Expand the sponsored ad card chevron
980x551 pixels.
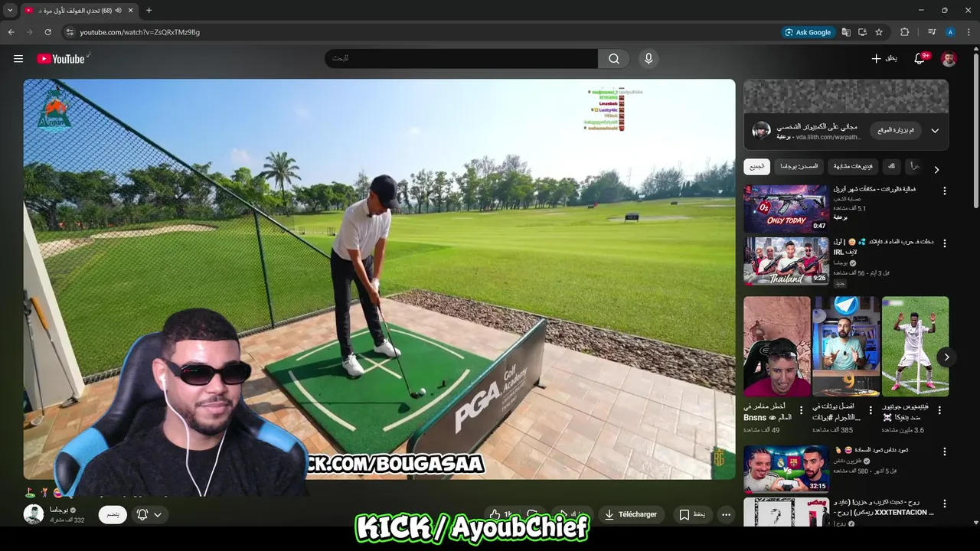pos(935,131)
